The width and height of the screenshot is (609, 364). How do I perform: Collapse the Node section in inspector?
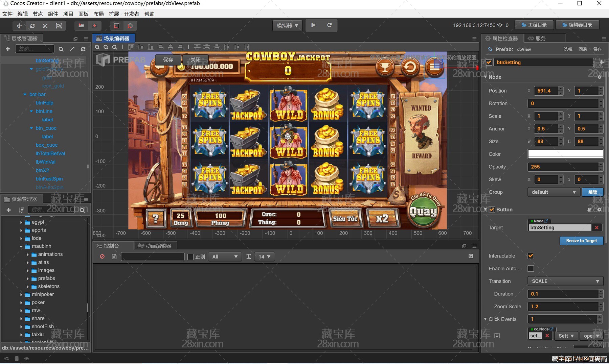485,77
